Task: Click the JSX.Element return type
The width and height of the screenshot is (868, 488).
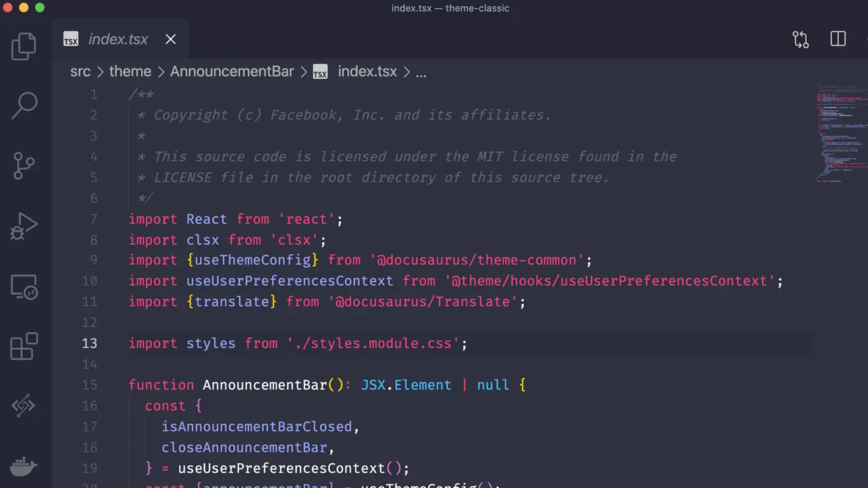Action: [406, 385]
